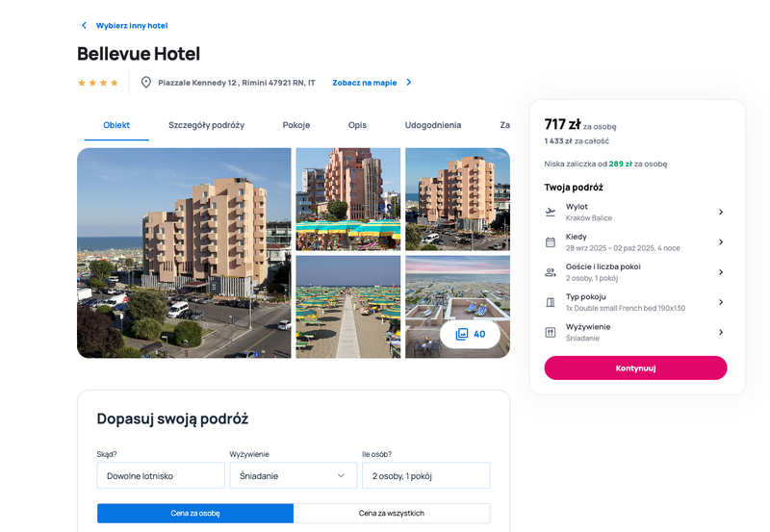Expand the Wylot Kraków Balice row chevron
The height and width of the screenshot is (532, 770).
pyautogui.click(x=721, y=212)
